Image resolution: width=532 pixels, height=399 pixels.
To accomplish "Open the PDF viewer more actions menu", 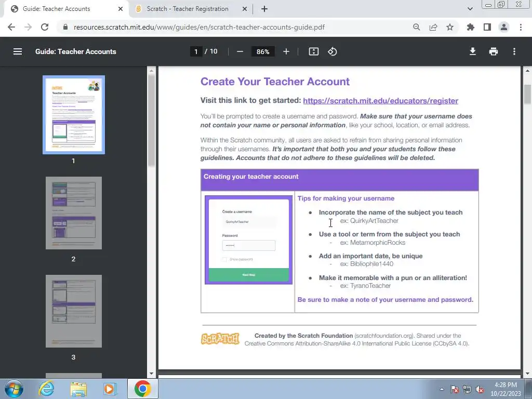I will click(514, 51).
